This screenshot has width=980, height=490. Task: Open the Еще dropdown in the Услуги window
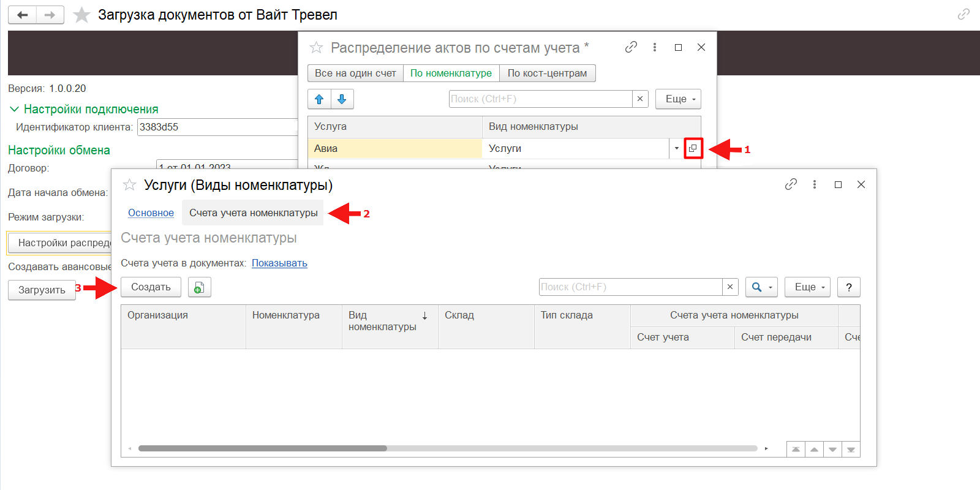[807, 287]
